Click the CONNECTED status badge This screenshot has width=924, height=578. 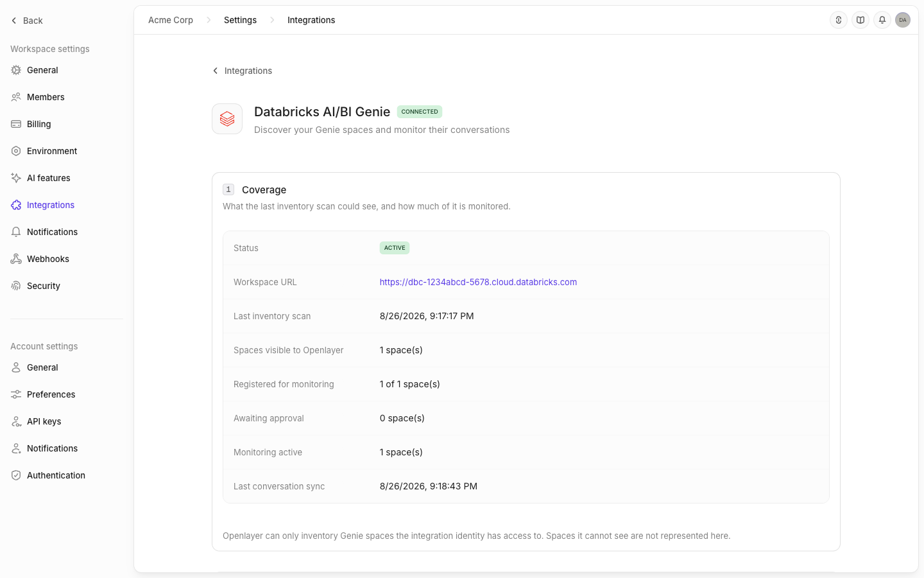(420, 112)
